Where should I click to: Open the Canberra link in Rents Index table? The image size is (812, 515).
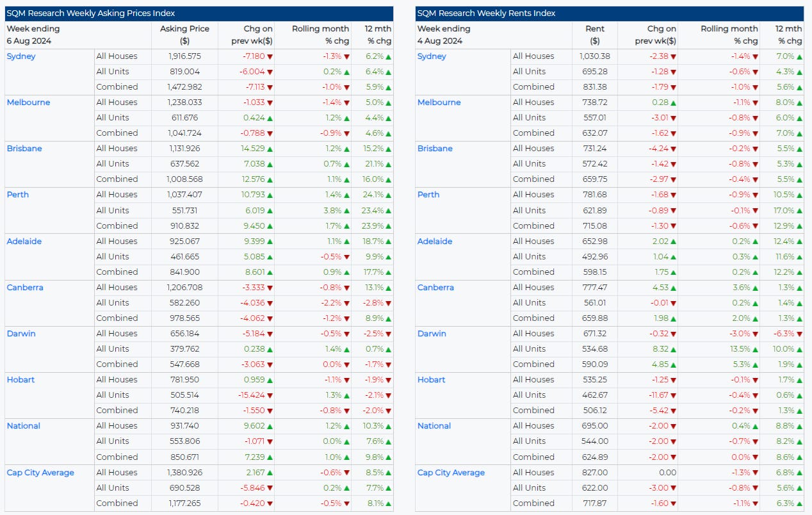point(436,288)
